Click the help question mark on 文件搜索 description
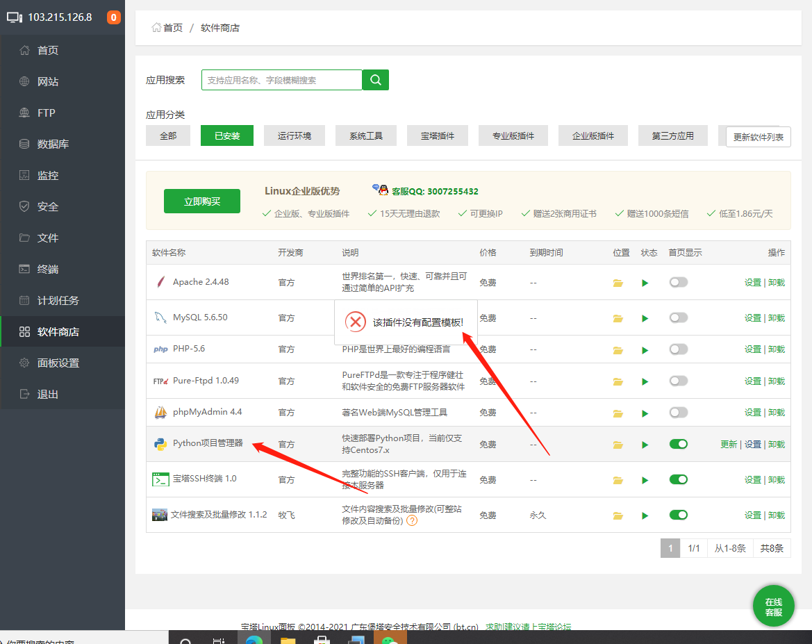The image size is (812, 644). point(412,521)
